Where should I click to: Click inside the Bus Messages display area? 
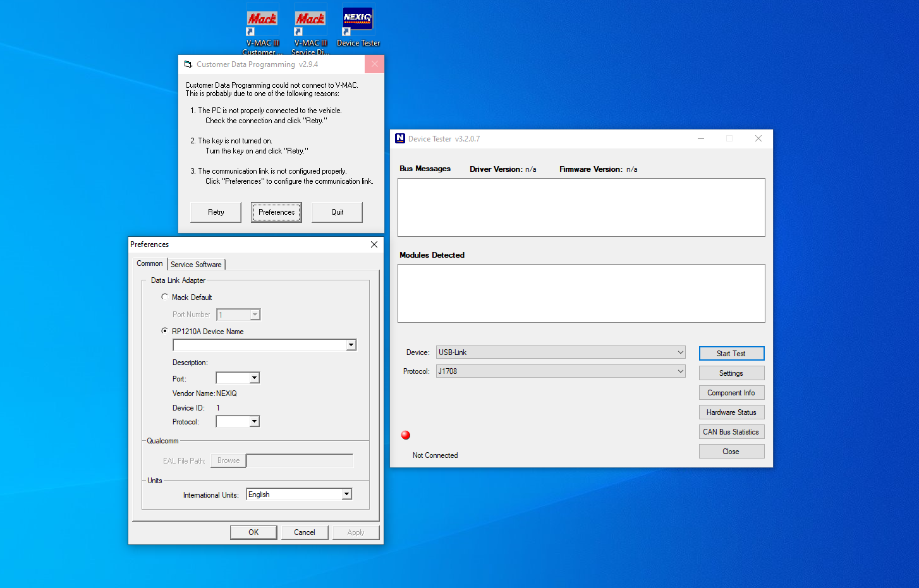581,207
